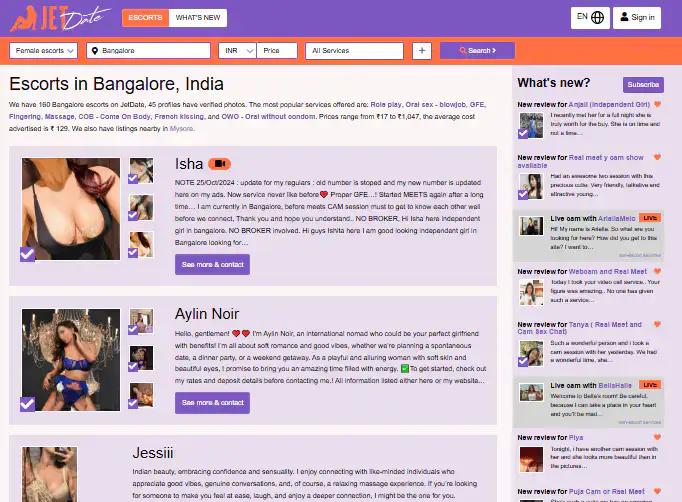Click the LIVE badge for AriellaMelo

point(650,218)
